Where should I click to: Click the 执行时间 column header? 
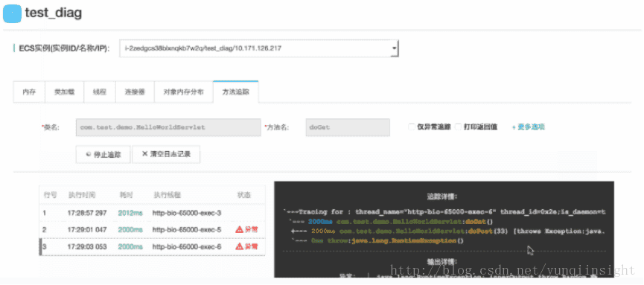point(82,195)
